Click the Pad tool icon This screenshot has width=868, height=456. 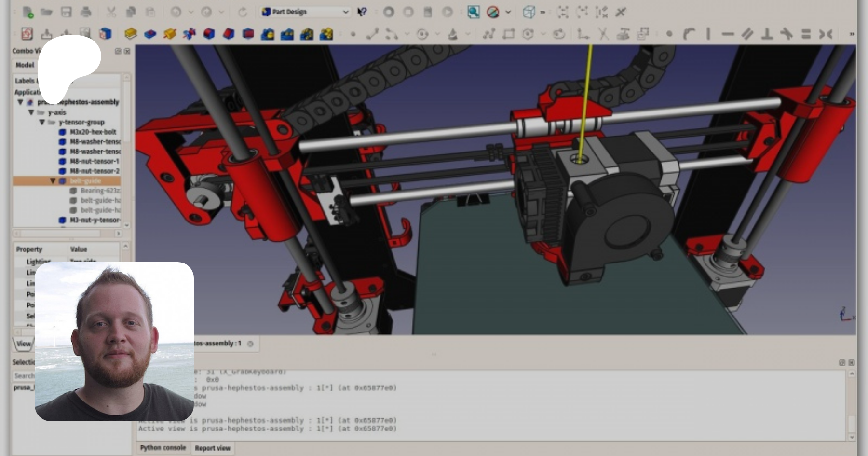(x=130, y=34)
